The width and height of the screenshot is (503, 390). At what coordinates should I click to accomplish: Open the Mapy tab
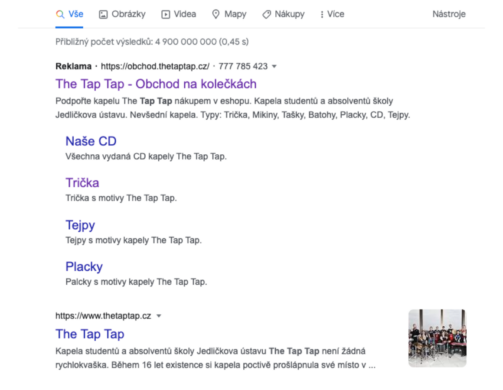[229, 14]
